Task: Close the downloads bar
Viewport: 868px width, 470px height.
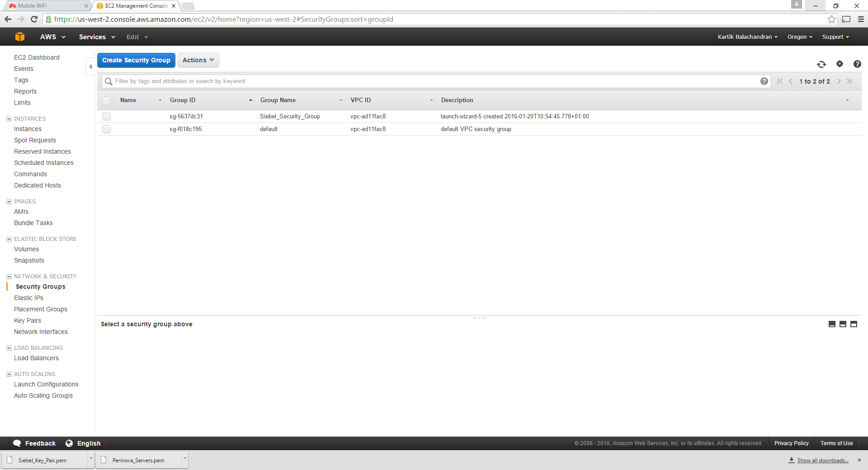Action: click(x=859, y=460)
